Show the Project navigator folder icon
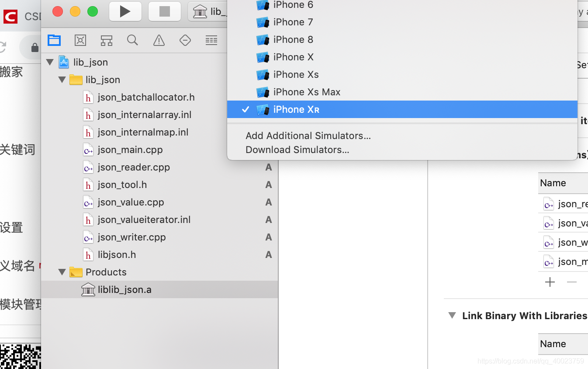The width and height of the screenshot is (588, 369). [54, 41]
